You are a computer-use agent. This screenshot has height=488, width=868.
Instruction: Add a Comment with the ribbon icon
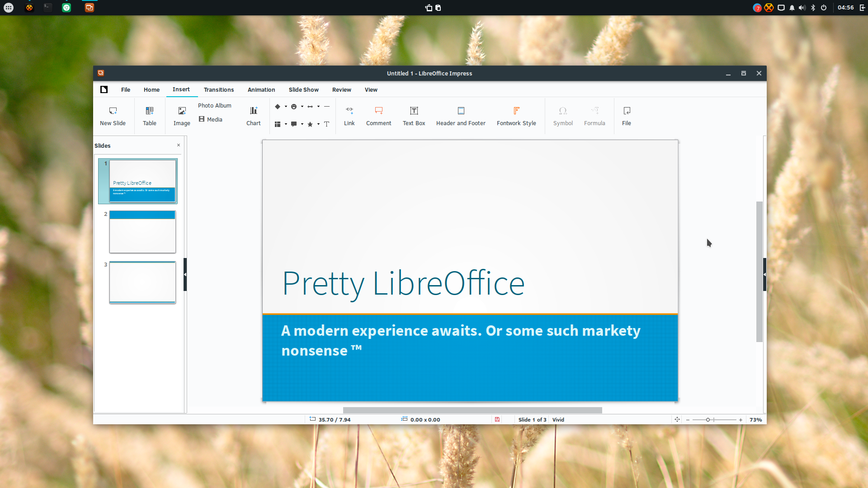coord(379,111)
